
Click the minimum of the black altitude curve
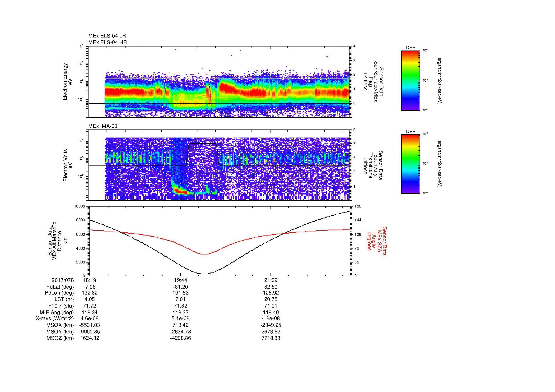click(204, 274)
